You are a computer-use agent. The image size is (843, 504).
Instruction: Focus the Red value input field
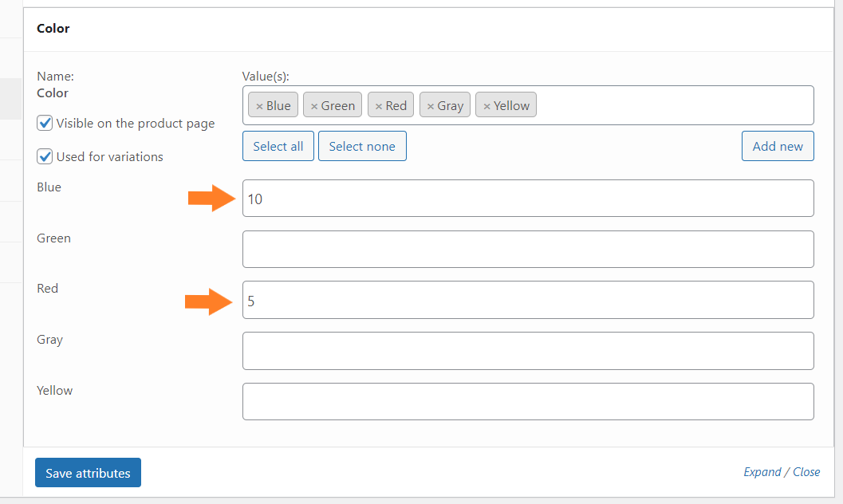(528, 300)
